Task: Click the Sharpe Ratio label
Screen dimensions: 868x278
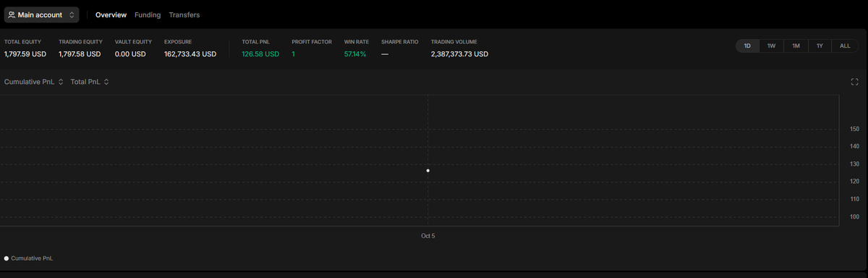Action: pos(400,42)
